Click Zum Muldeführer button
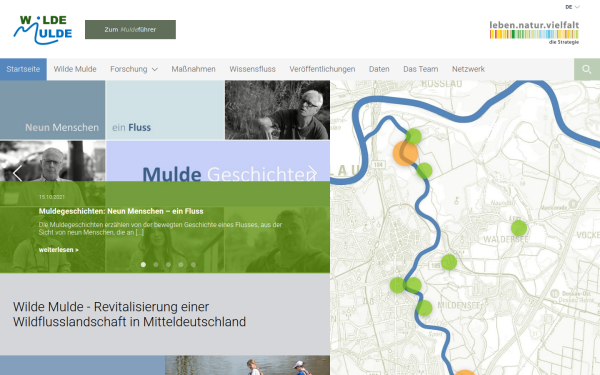600x375 pixels. pyautogui.click(x=130, y=29)
